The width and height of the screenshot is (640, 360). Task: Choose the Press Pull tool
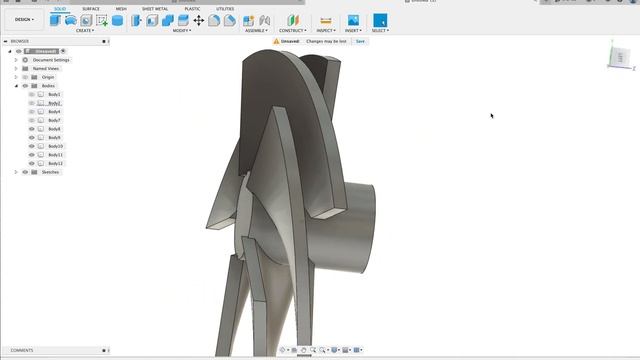pos(136,20)
